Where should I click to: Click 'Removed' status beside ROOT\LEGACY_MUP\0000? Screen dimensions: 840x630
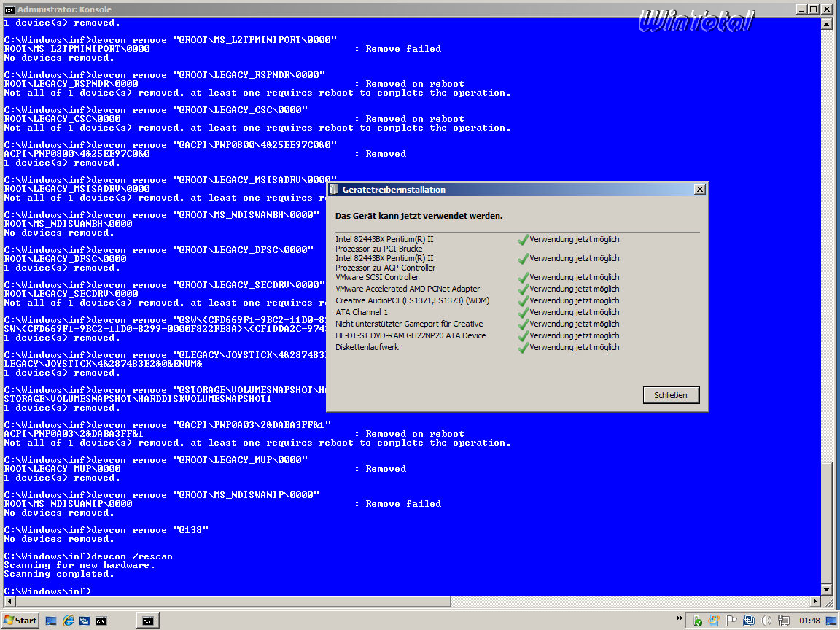[386, 470]
